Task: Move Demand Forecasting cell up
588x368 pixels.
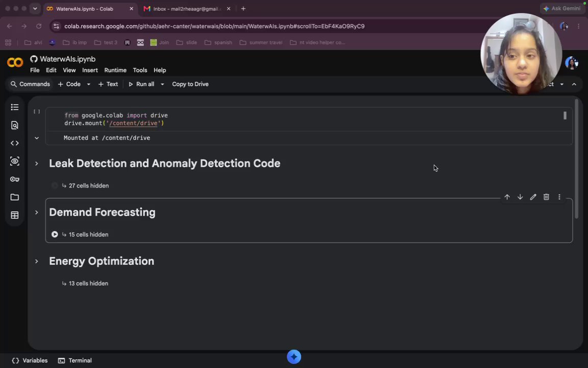Action: [x=507, y=197]
